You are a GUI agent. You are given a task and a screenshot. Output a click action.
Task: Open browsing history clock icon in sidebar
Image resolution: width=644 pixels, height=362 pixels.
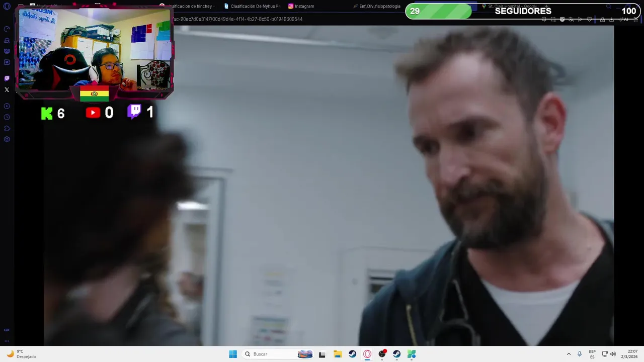click(7, 117)
